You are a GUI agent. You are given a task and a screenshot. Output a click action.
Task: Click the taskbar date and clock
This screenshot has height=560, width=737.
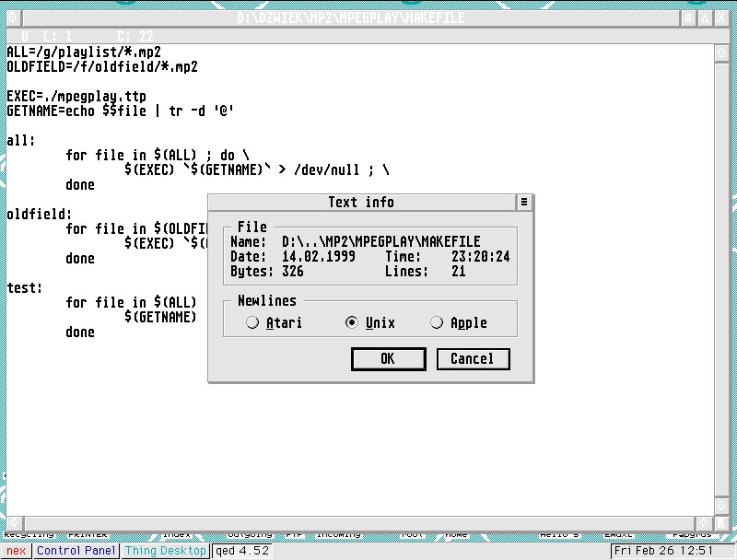663,551
